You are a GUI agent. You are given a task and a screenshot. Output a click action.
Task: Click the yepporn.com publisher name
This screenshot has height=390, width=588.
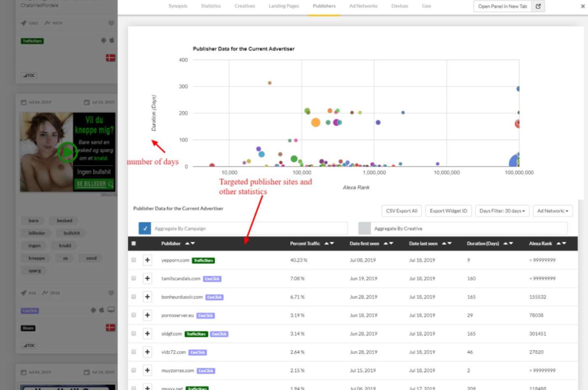coord(175,260)
